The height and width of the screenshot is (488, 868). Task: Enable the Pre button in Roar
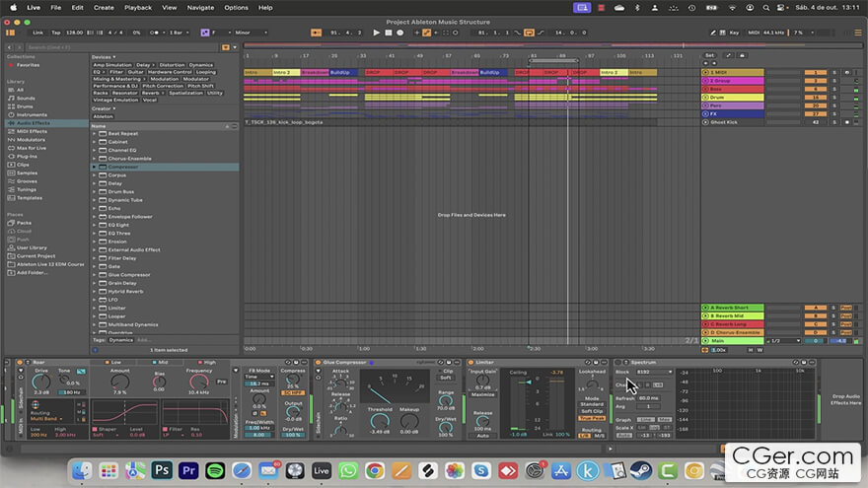coord(221,381)
